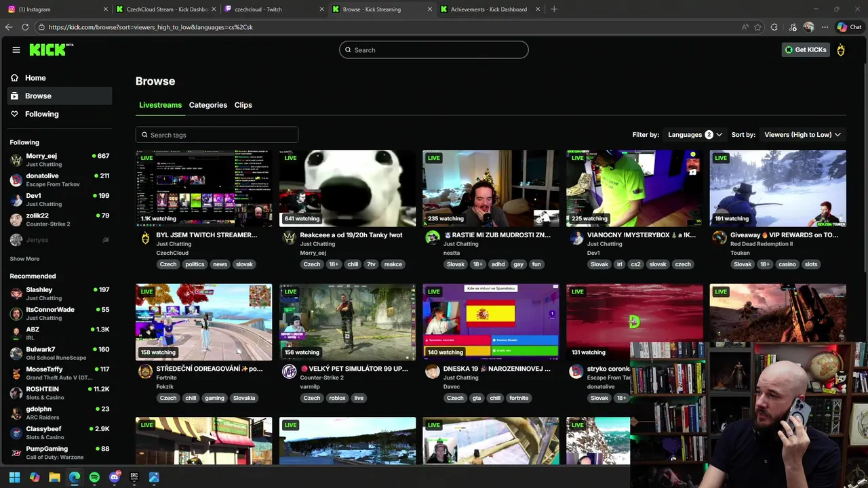This screenshot has width=868, height=488.
Task: Click Fokzik streamer avatar icon
Action: click(145, 371)
